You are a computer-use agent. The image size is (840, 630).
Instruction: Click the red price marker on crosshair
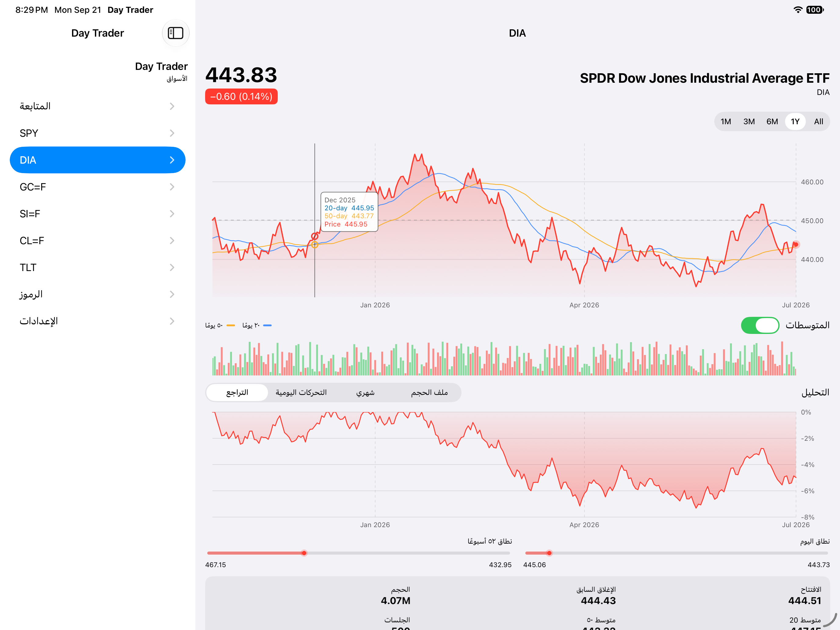[315, 236]
